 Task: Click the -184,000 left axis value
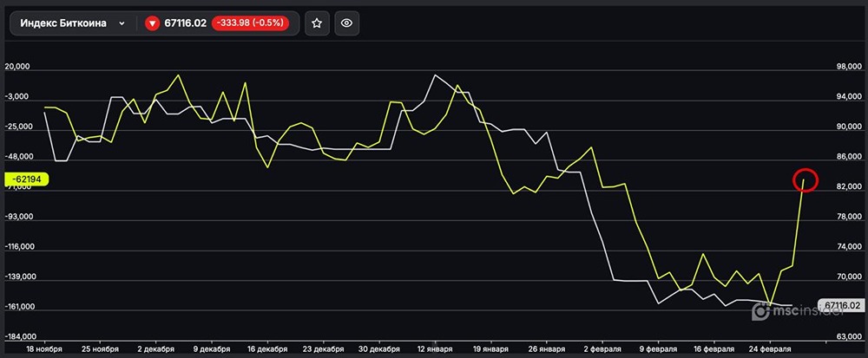pos(21,336)
